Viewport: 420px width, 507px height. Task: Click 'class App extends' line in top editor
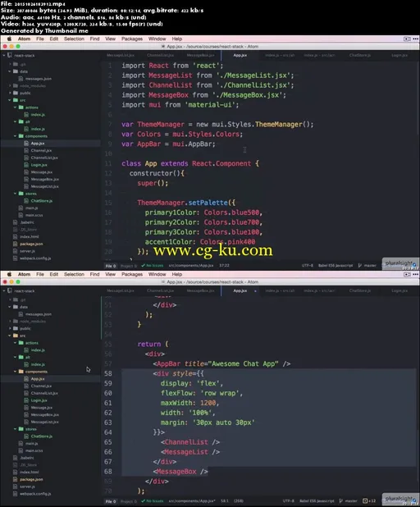(x=190, y=163)
